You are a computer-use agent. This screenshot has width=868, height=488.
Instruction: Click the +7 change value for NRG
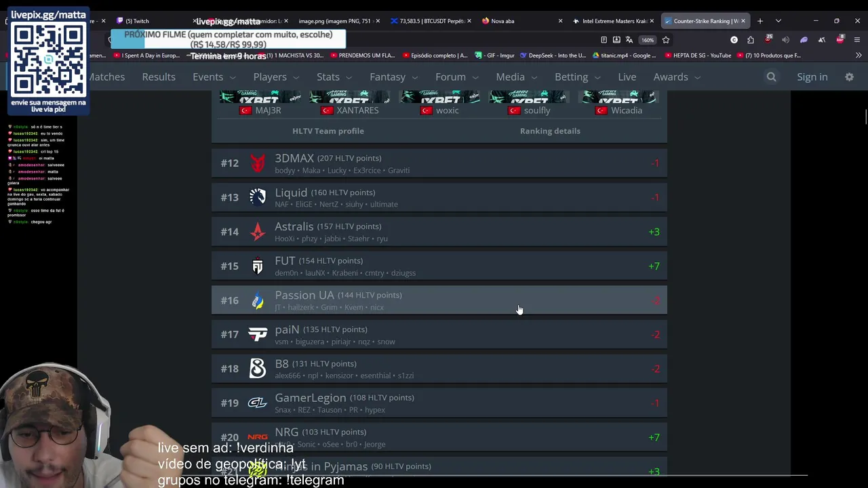(654, 437)
